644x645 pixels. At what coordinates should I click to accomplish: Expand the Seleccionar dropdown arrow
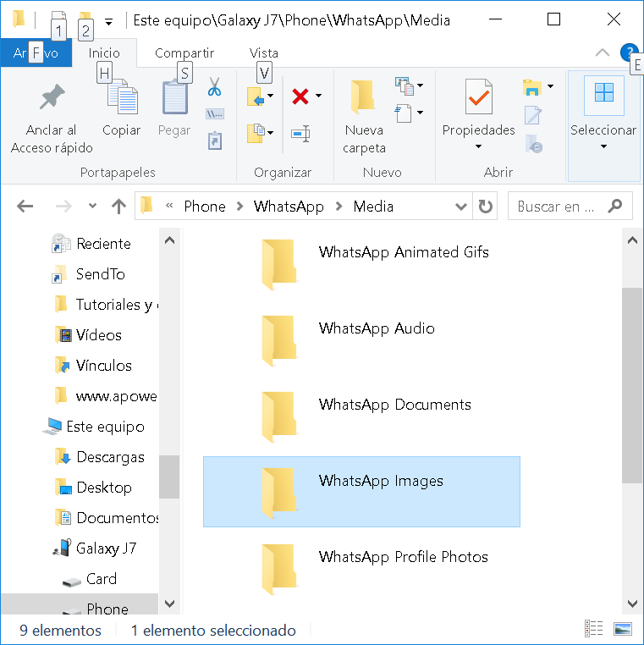603,146
